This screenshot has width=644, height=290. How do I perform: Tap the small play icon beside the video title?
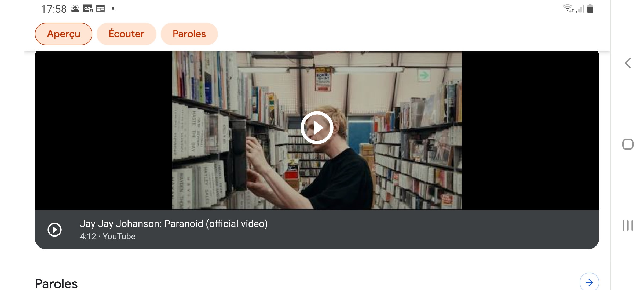[x=55, y=230]
